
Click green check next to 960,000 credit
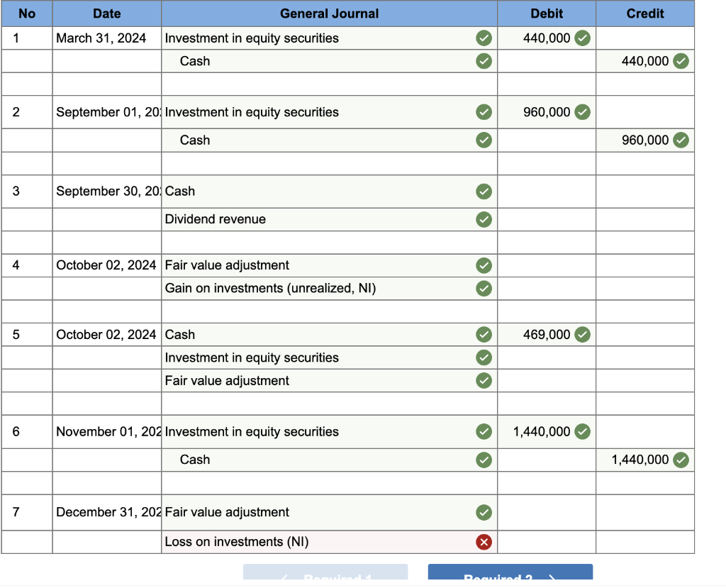click(681, 140)
